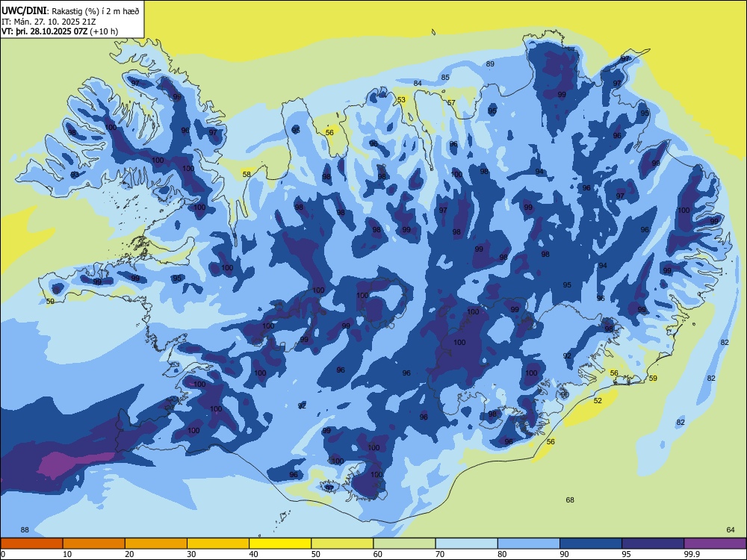Click the humidity value 64 over the sea

[731, 530]
